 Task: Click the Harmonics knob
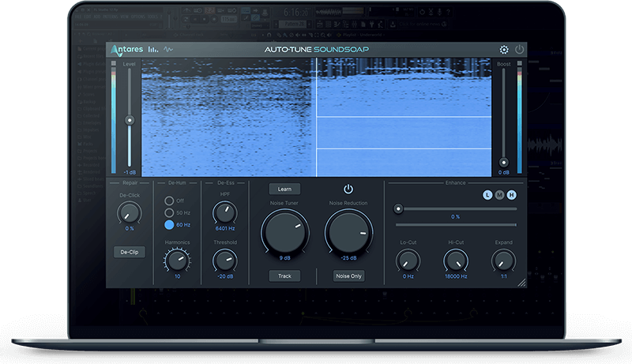point(177,260)
